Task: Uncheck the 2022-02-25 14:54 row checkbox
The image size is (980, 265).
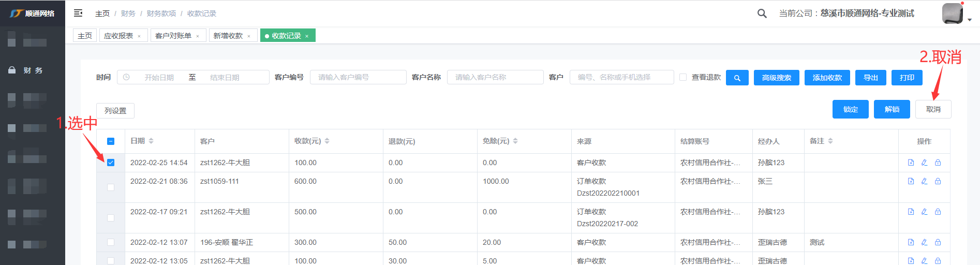Action: click(x=111, y=163)
